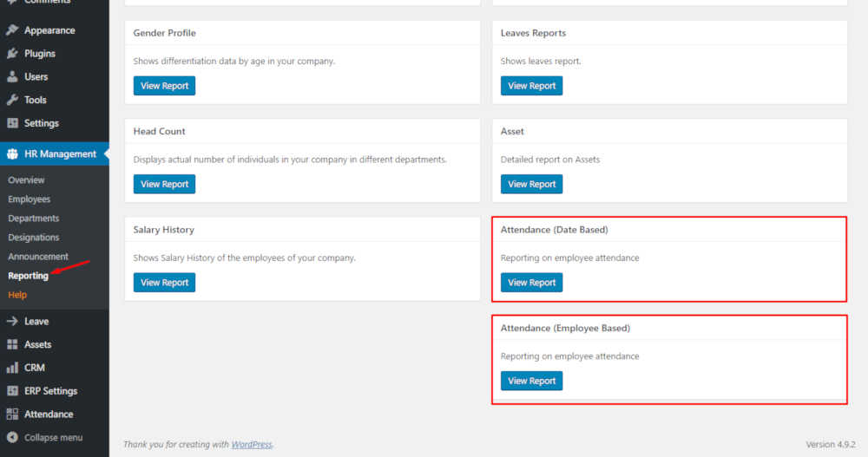The width and height of the screenshot is (868, 457).
Task: Open the WordPress footer link
Action: tap(252, 445)
